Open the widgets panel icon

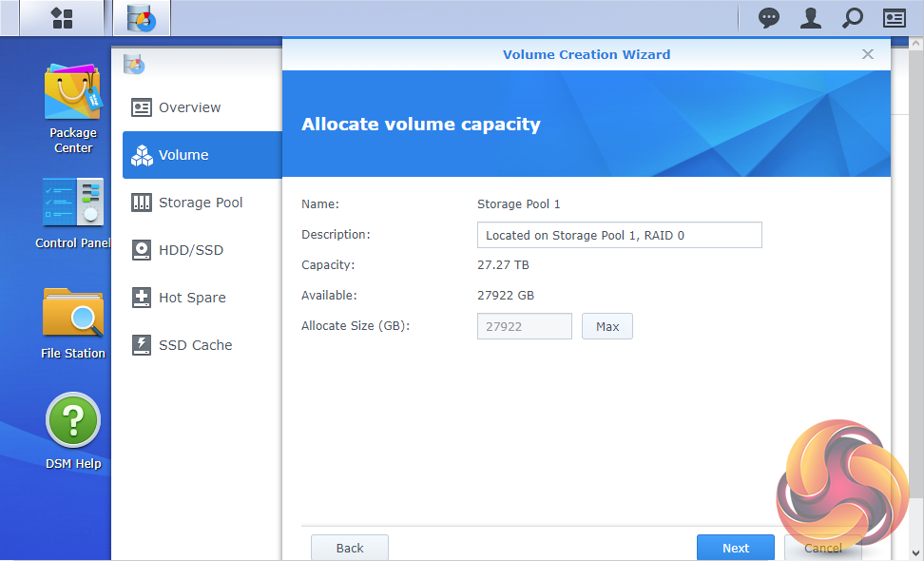[x=895, y=18]
